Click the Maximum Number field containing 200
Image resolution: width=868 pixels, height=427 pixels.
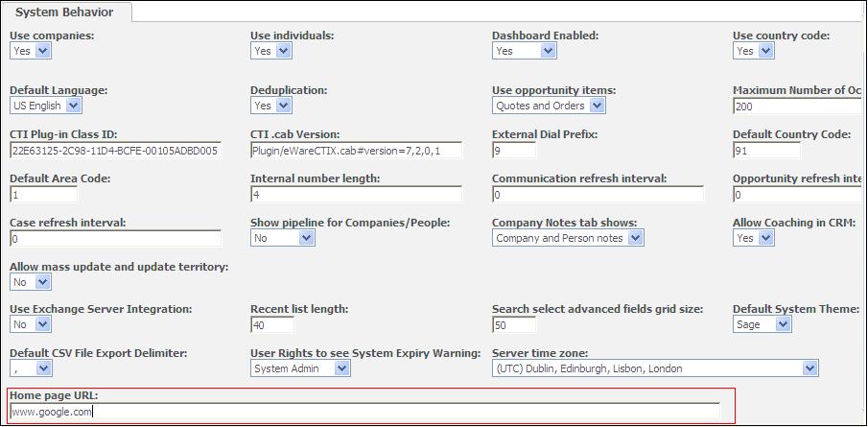797,106
